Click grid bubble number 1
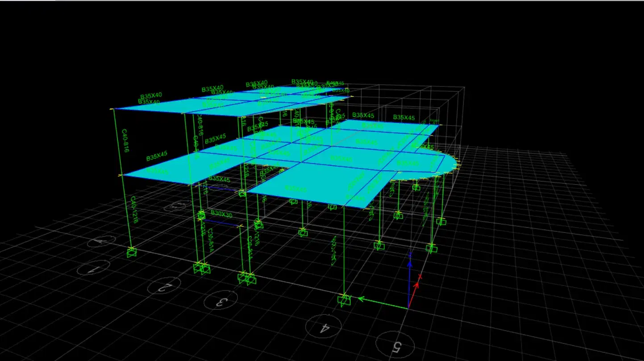644x361 pixels. pyautogui.click(x=93, y=268)
